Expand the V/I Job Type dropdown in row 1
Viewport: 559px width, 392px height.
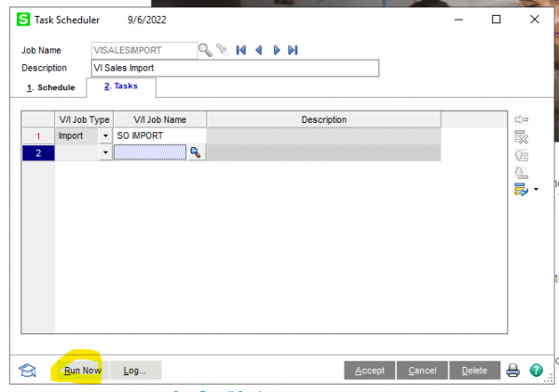coord(105,136)
